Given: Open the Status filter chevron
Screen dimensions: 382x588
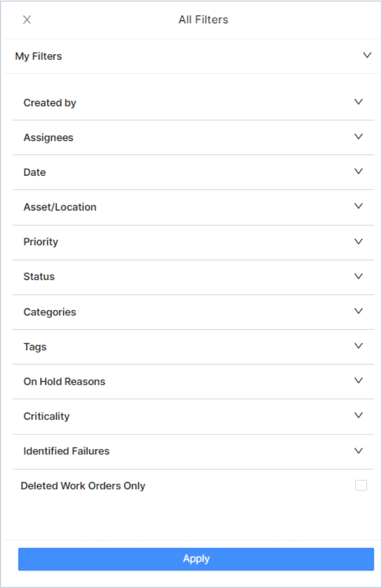Looking at the screenshot, I should coord(358,276).
